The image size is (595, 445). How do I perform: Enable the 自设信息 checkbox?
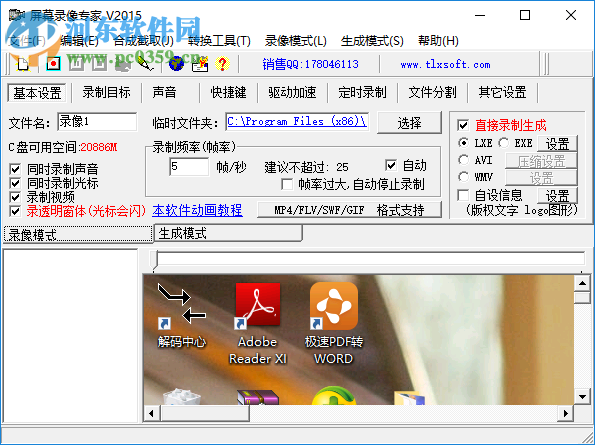pyautogui.click(x=463, y=196)
